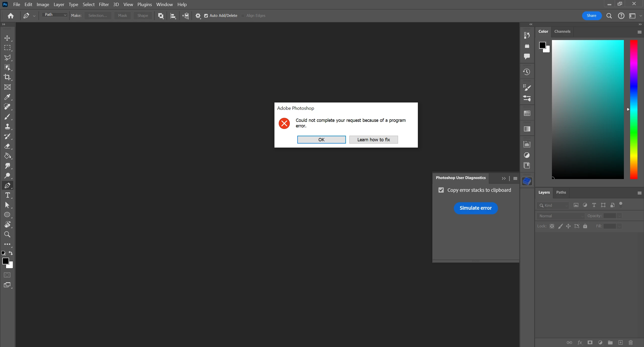
Task: Select the Move tool
Action: [x=7, y=38]
